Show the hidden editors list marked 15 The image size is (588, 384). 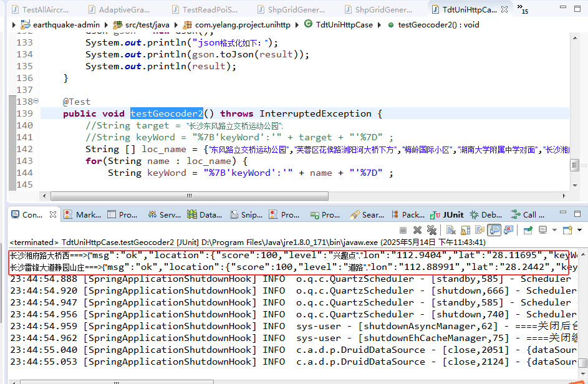[523, 9]
